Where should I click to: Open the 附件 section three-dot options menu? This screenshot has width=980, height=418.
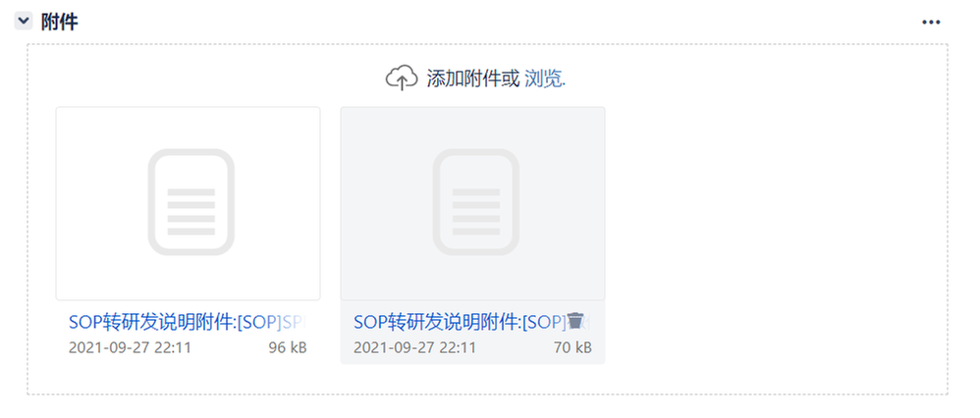931,23
